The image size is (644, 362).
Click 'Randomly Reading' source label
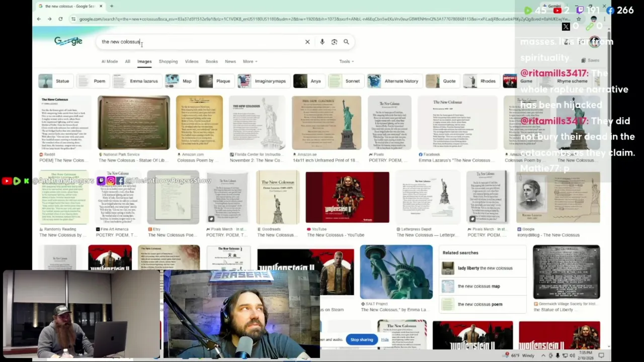(60, 229)
